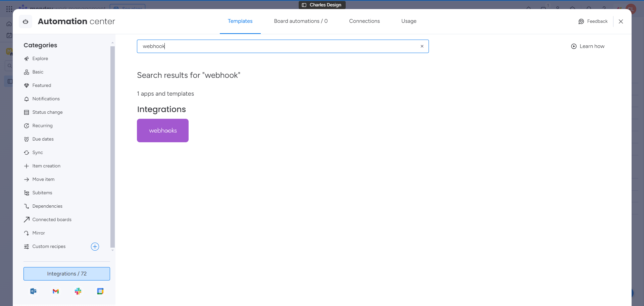Click the Explore rocket icon
The width and height of the screenshot is (644, 306).
(27, 59)
